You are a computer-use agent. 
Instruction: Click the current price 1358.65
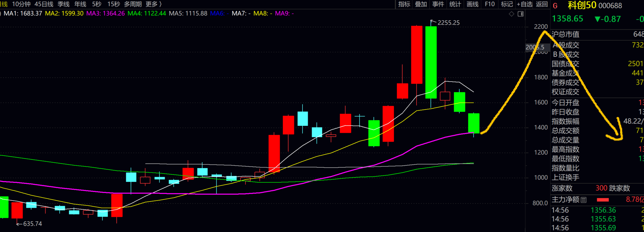click(x=568, y=19)
